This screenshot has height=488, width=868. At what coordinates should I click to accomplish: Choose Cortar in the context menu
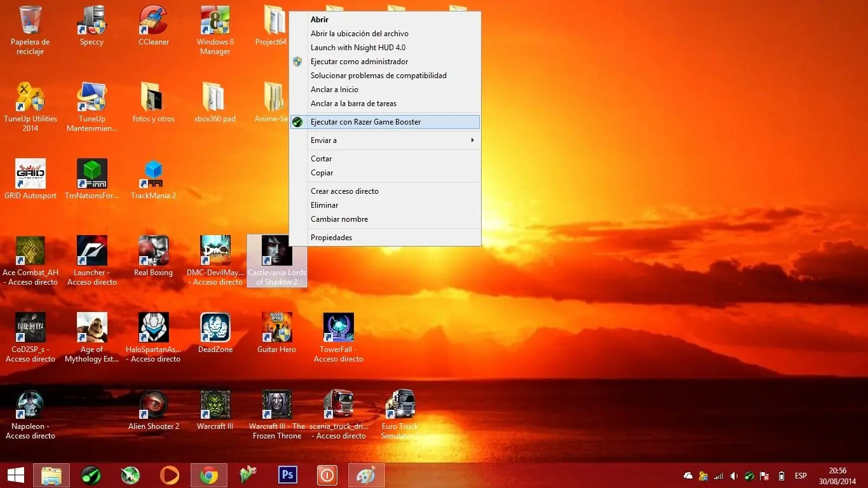tap(385, 159)
